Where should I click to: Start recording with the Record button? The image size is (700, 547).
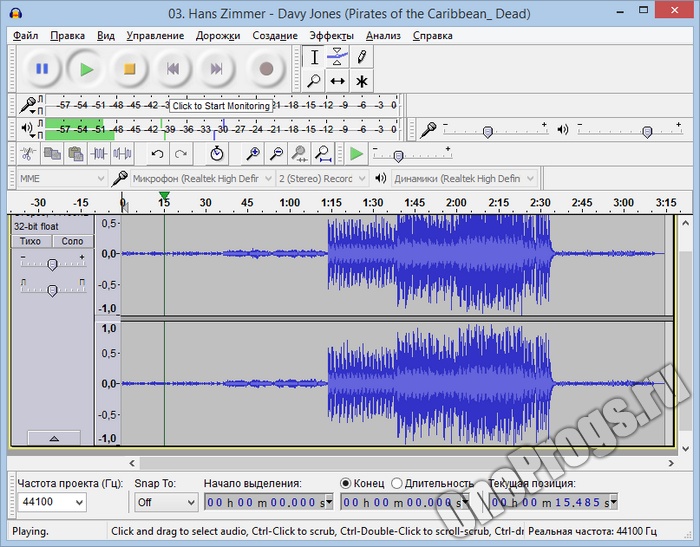[266, 69]
